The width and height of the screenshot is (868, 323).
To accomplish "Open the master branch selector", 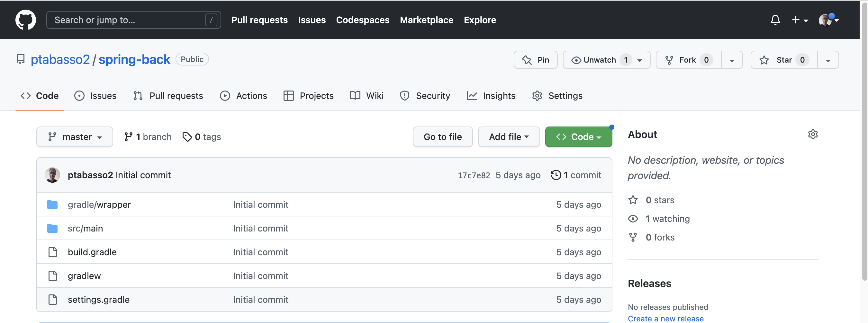I will [x=75, y=137].
